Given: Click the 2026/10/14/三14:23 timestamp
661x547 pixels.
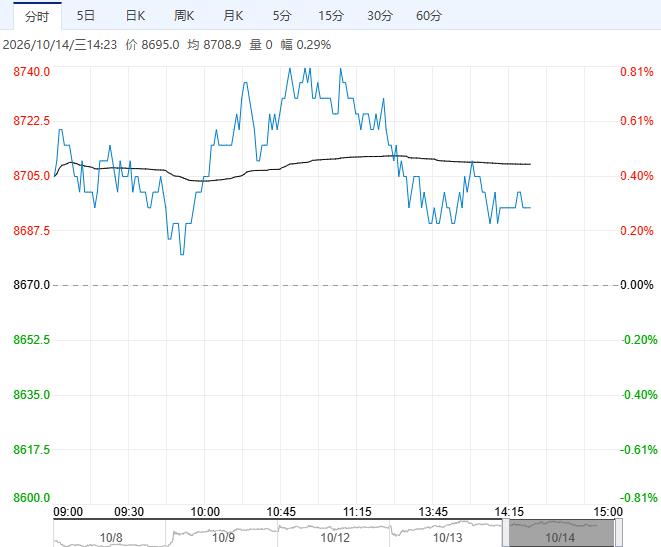Looking at the screenshot, I should click(x=60, y=45).
